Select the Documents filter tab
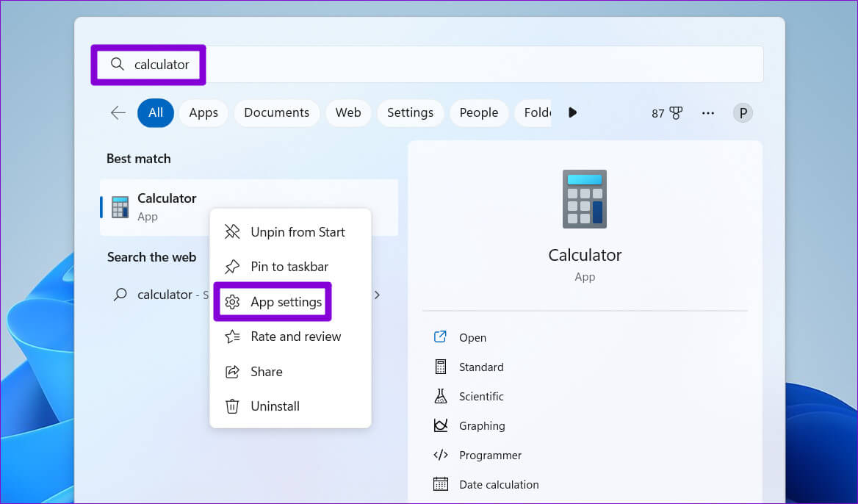Image resolution: width=858 pixels, height=504 pixels. [276, 112]
